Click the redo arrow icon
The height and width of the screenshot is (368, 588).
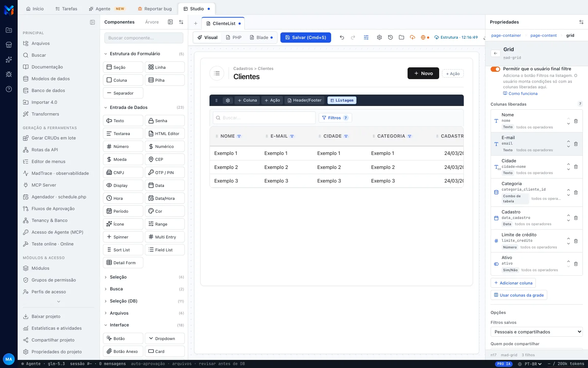click(x=353, y=38)
